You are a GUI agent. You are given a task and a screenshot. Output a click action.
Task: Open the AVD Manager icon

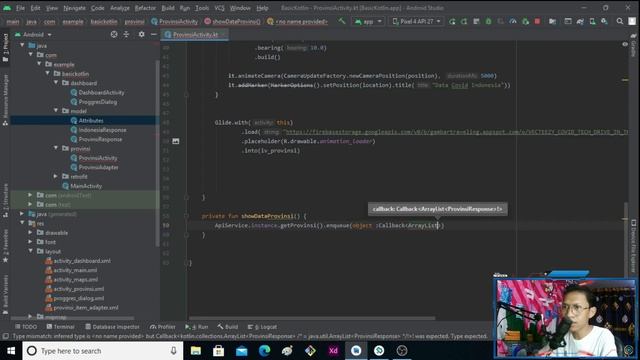coord(592,21)
